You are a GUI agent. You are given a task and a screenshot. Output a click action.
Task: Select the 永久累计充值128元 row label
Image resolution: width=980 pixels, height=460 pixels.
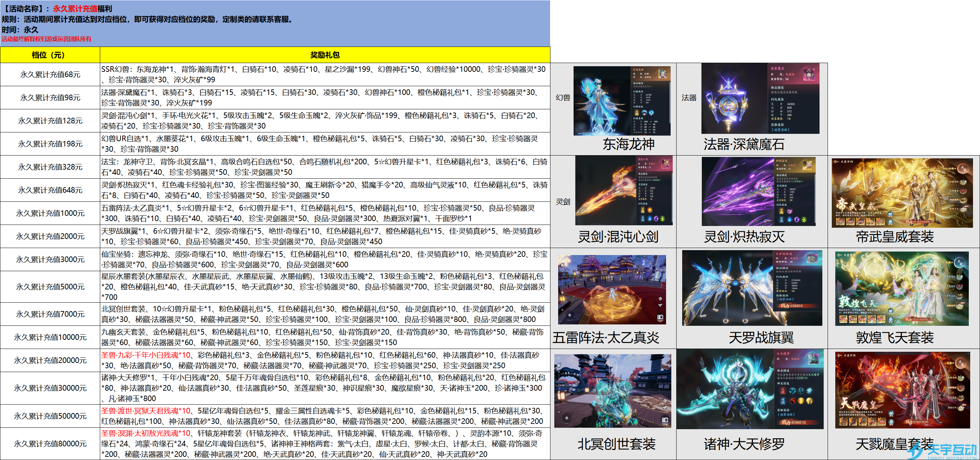pos(50,121)
